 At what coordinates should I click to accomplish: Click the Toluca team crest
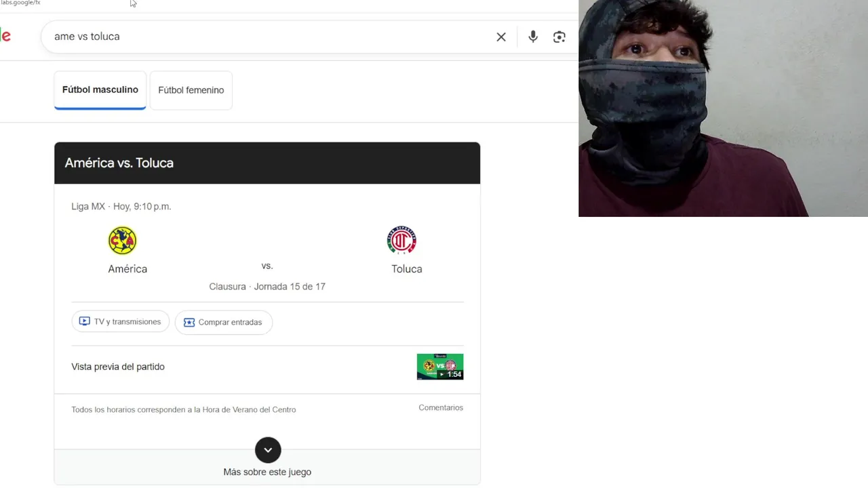[x=401, y=241]
